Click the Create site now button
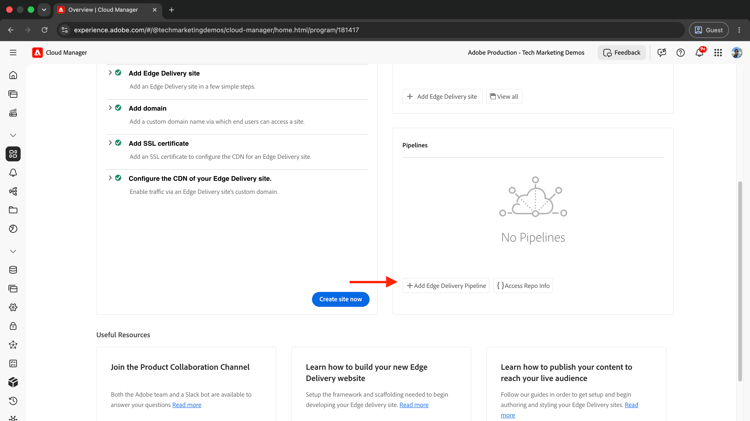This screenshot has height=421, width=750. click(341, 299)
